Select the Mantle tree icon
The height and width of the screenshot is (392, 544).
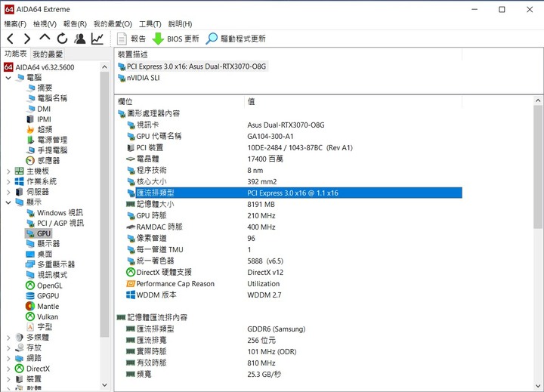[x=30, y=307]
